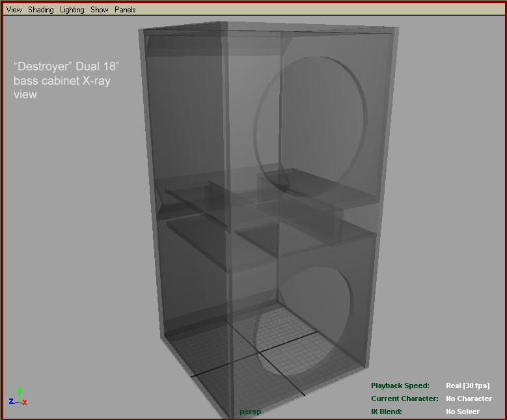Click the 'Current Character:' label
507x420 pixels.
[x=405, y=399]
